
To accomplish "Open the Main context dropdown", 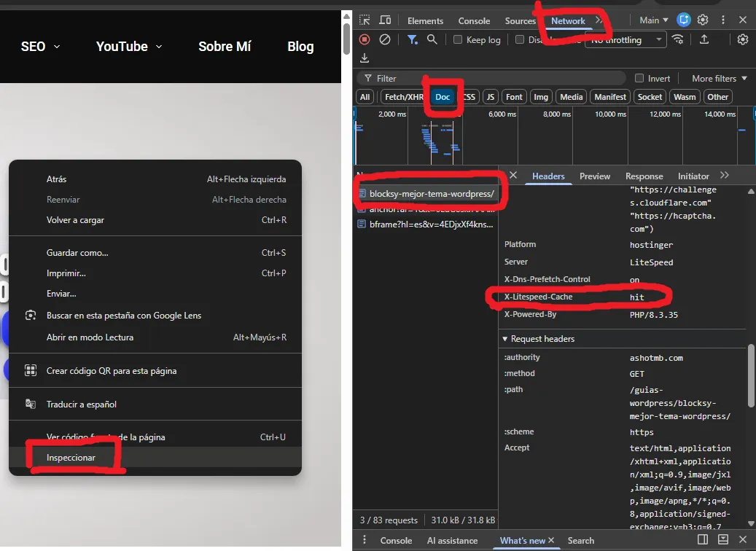I will coord(654,20).
